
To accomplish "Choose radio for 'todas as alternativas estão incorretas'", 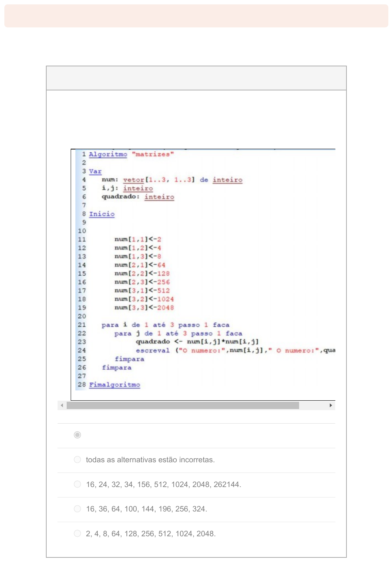I will (x=77, y=460).
